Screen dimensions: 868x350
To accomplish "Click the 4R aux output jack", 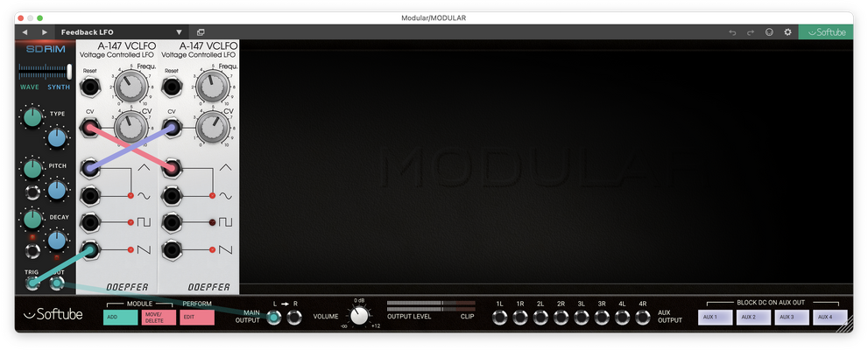I will coord(643,318).
